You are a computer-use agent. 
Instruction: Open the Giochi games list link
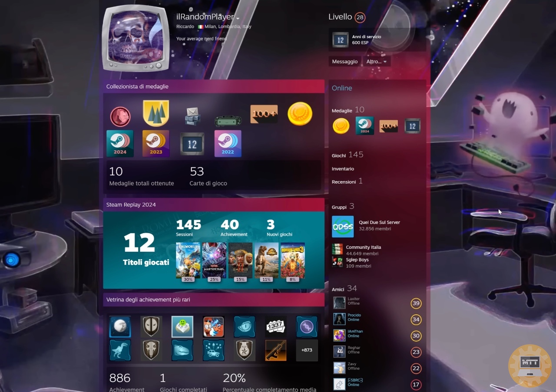point(339,155)
